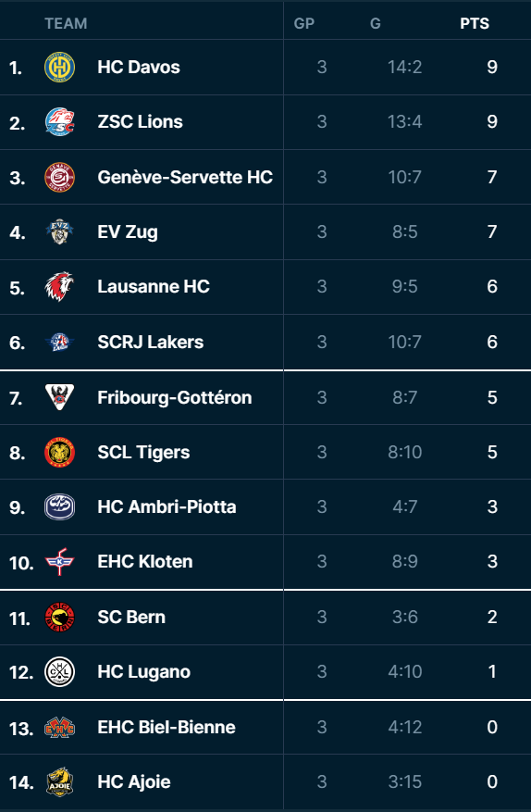Screen dimensions: 531x812
Task: Click the EHC Kloten team logo
Action: pyautogui.click(x=59, y=561)
